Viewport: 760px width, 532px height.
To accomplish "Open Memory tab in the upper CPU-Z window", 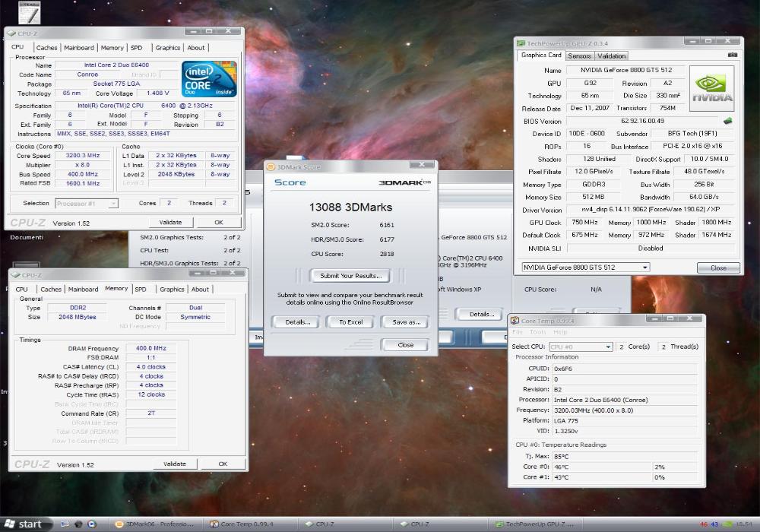I will click(112, 47).
